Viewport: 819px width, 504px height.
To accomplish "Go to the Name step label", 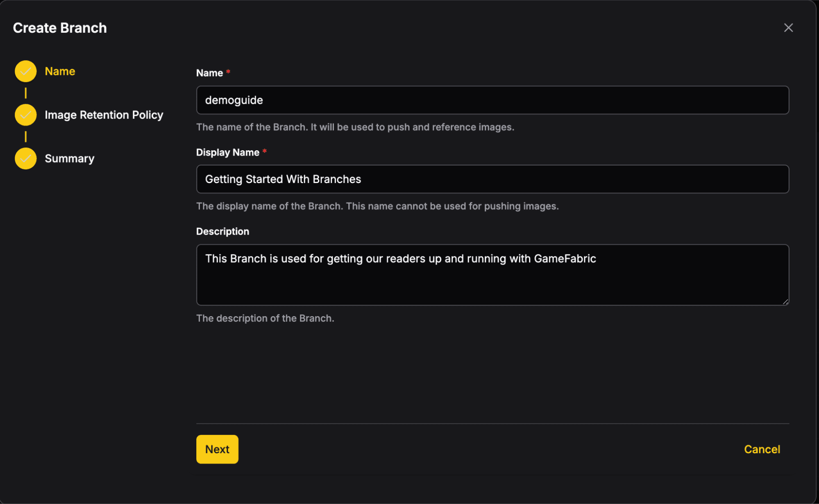I will pos(60,71).
